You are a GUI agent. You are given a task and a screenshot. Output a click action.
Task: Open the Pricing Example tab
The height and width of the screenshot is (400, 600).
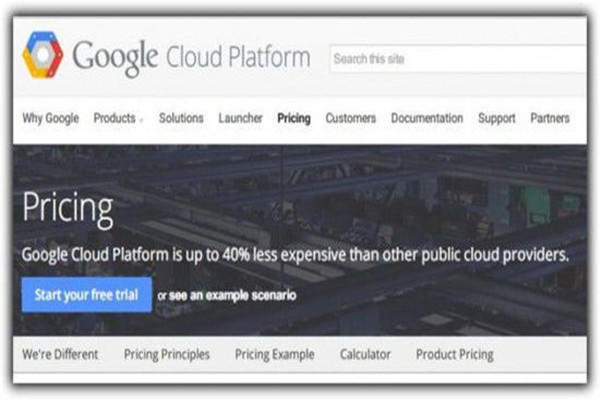click(x=274, y=354)
